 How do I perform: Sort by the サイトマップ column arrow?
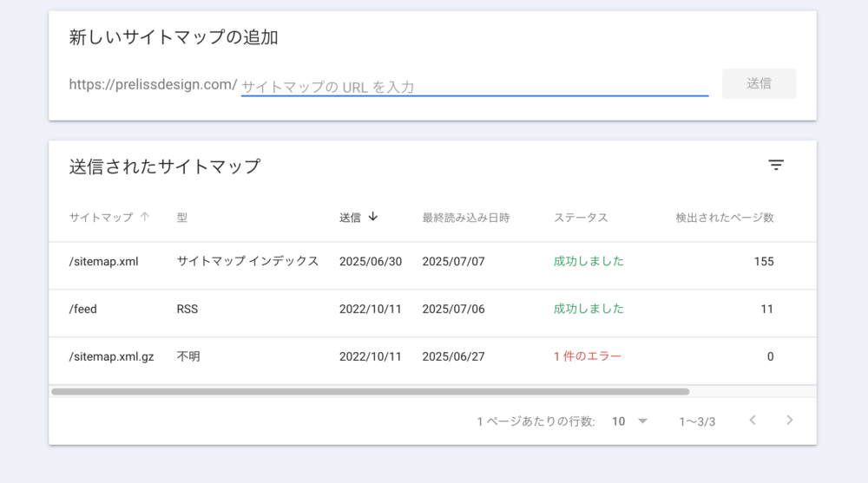(144, 216)
